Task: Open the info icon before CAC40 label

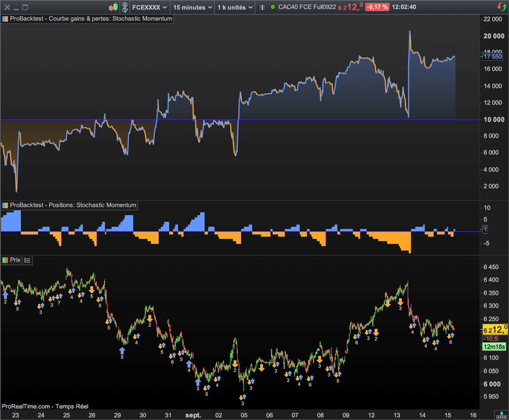Action: click(x=262, y=7)
